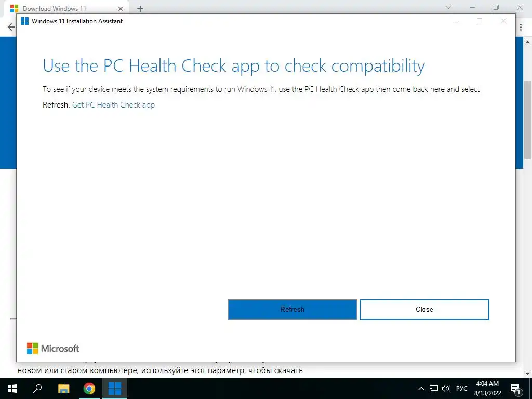
Task: Select the Download Windows 11 browser tab
Action: (66, 8)
